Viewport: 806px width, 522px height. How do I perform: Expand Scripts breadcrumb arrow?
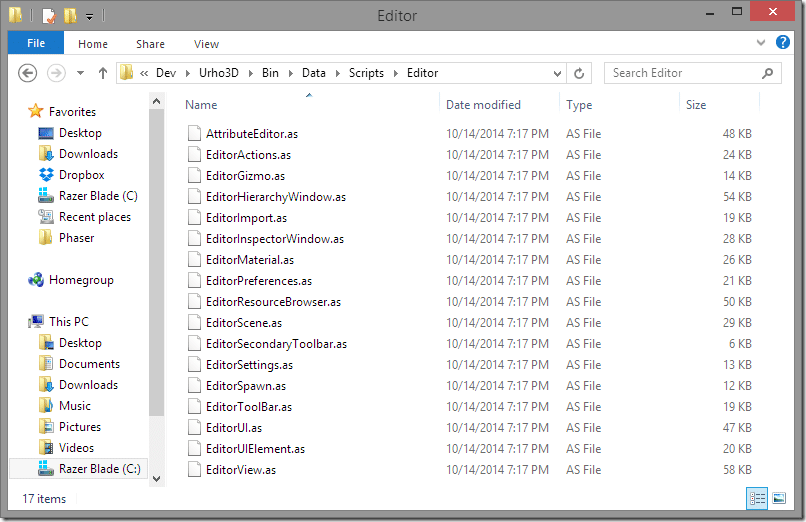396,73
